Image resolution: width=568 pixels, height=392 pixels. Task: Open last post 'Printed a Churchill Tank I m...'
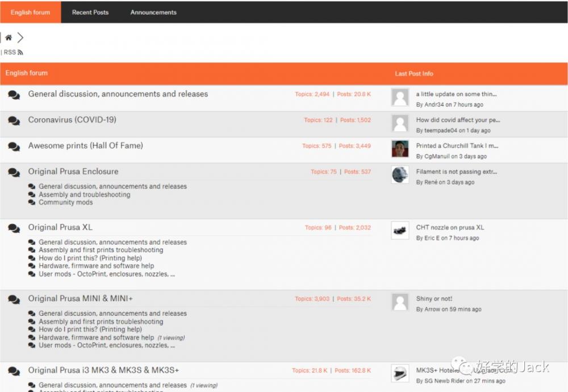457,145
